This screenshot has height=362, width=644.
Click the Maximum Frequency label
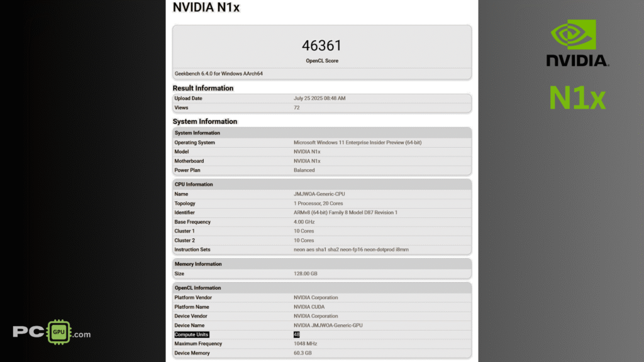(x=198, y=344)
